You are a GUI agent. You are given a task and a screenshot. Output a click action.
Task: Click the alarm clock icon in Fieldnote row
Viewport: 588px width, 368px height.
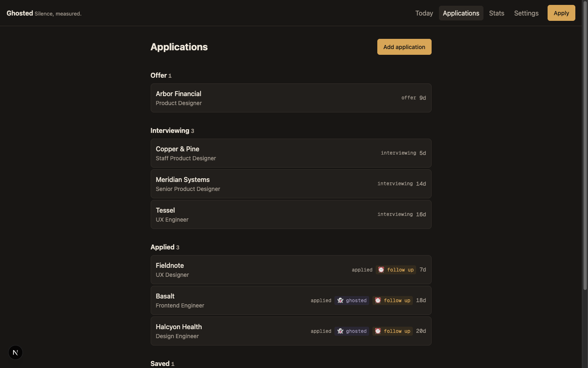tap(381, 270)
